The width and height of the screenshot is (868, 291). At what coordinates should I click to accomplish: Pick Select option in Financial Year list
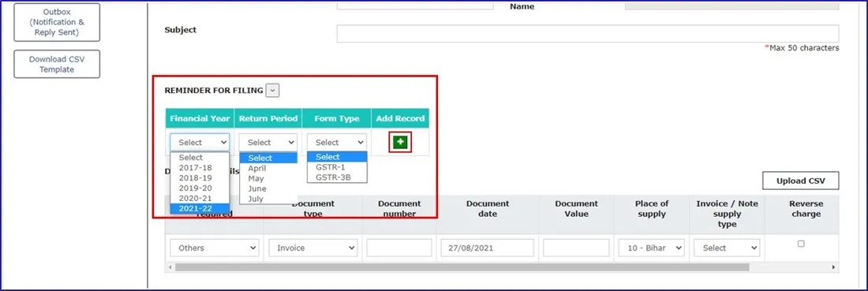(200, 158)
